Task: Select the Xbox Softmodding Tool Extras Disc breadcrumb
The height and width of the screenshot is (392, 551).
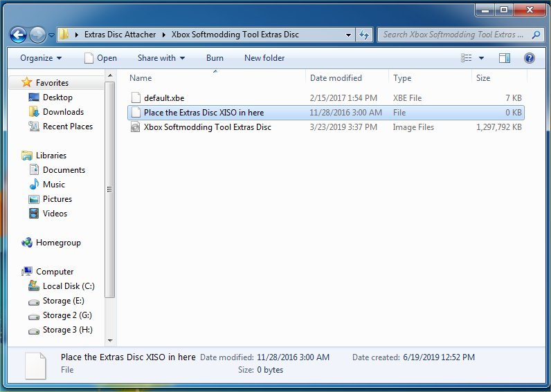Action: click(235, 35)
